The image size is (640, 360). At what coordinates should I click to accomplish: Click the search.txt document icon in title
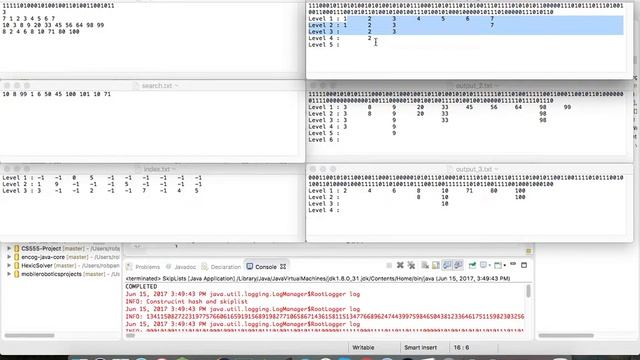coord(136,86)
